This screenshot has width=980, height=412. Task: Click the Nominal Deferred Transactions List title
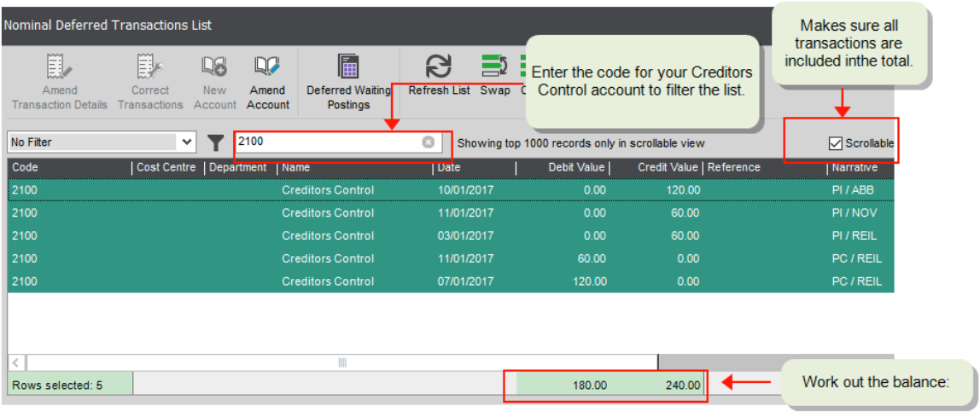coord(108,26)
